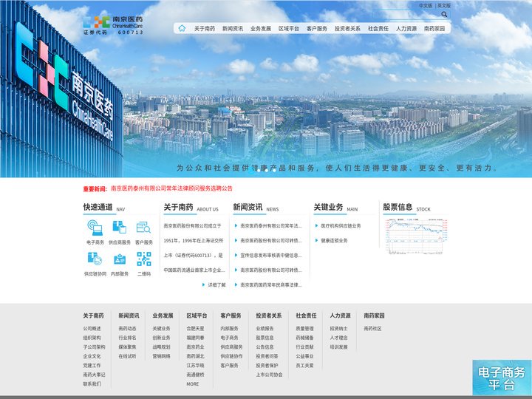Go to the home page via house icon
This screenshot has width=532, height=399.
coord(182,28)
